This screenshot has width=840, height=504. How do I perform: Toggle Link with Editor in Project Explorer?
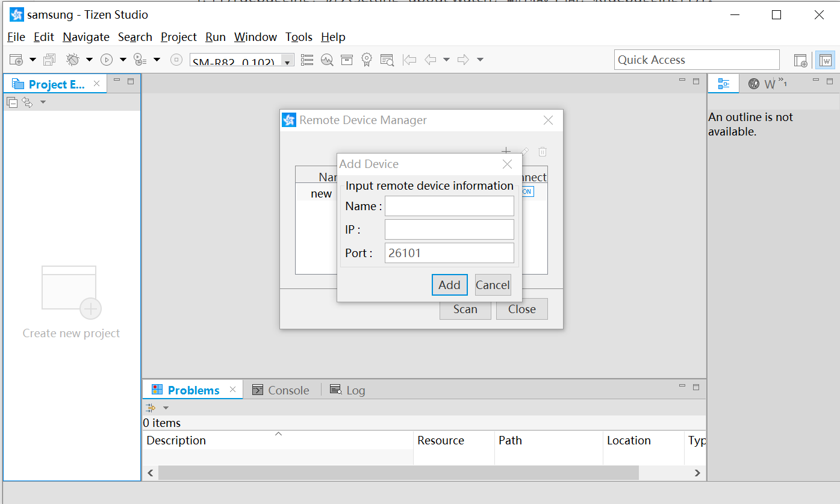click(x=27, y=102)
